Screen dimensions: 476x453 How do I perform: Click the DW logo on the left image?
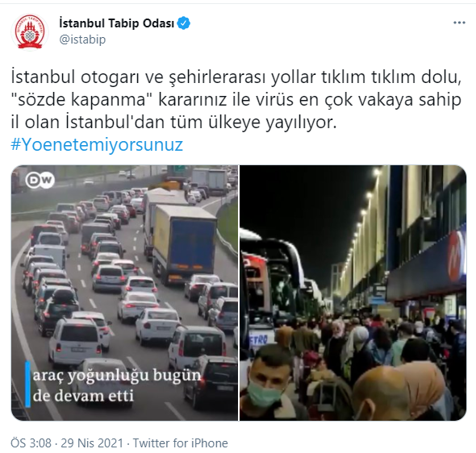(40, 180)
